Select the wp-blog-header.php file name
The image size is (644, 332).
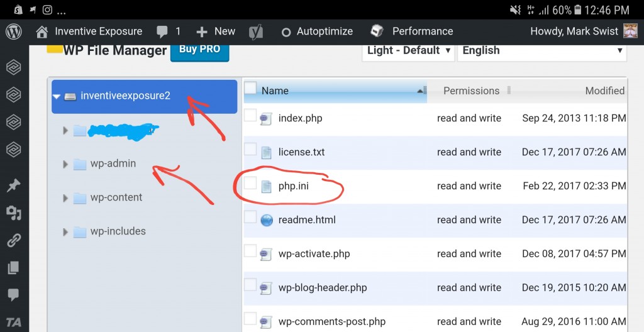pyautogui.click(x=323, y=287)
